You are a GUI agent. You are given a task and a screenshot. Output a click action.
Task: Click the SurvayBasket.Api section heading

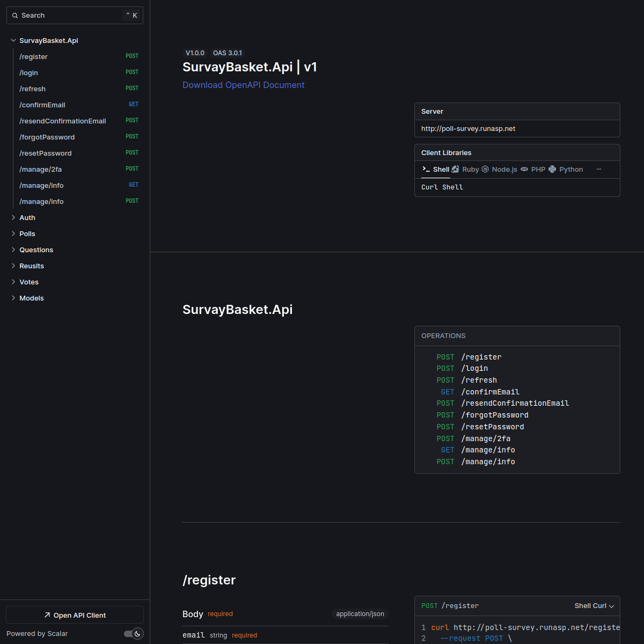(x=237, y=310)
